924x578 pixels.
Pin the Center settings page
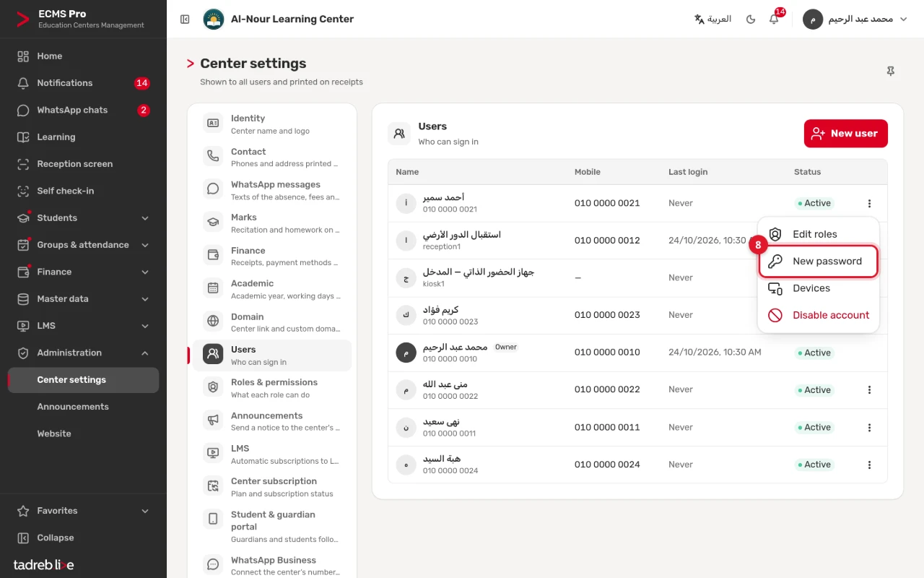[x=891, y=71]
